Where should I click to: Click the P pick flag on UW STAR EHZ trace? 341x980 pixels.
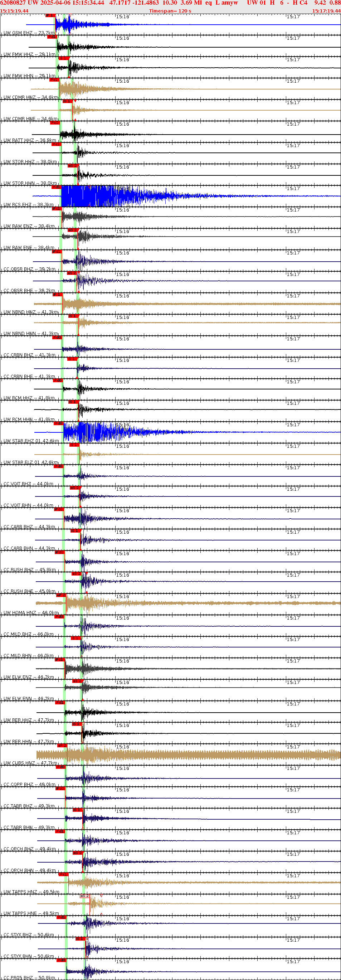[x=59, y=423]
